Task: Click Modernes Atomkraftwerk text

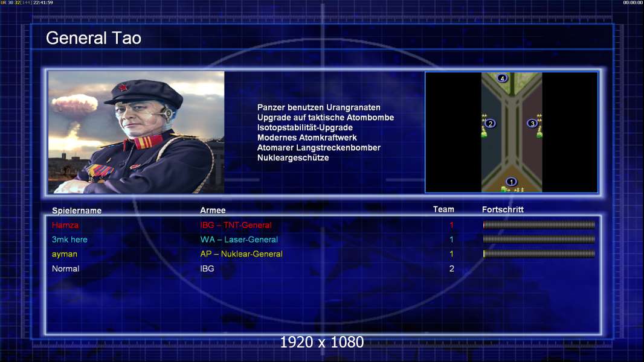Action: [x=307, y=138]
